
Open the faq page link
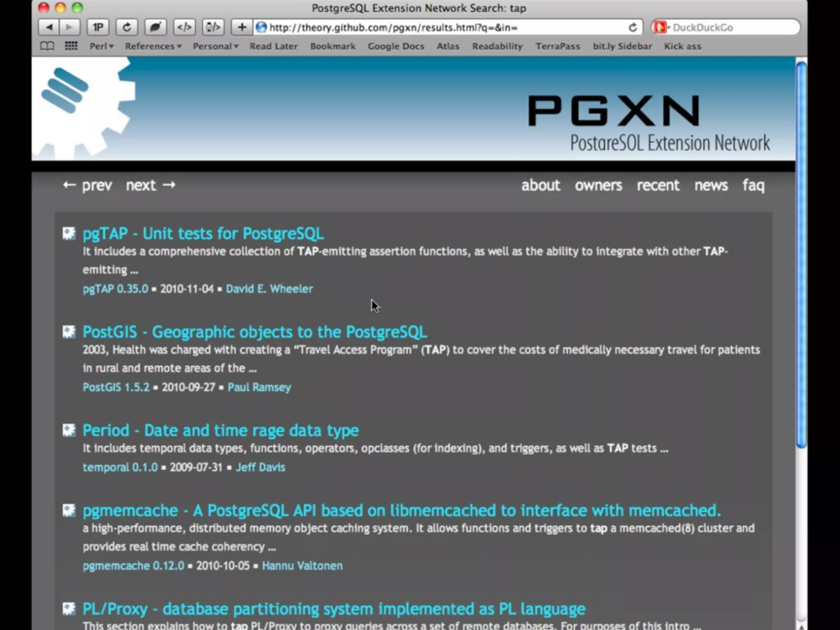pyautogui.click(x=753, y=185)
